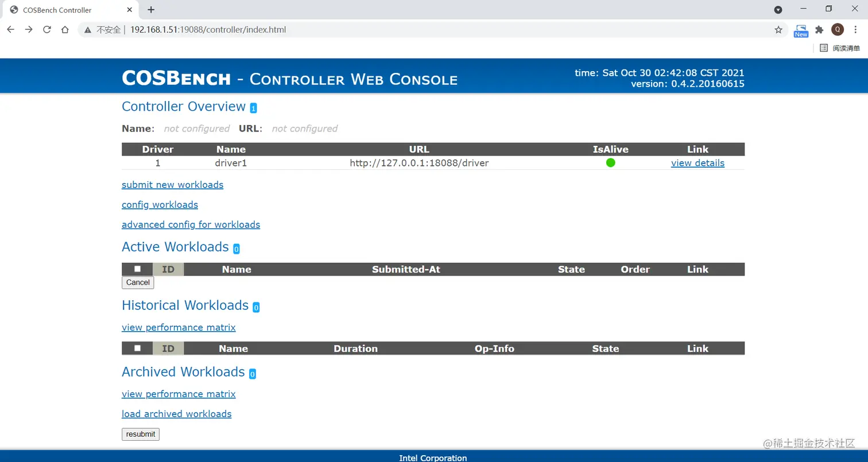
Task: Click the Intel Corporation footer text
Action: (x=433, y=457)
